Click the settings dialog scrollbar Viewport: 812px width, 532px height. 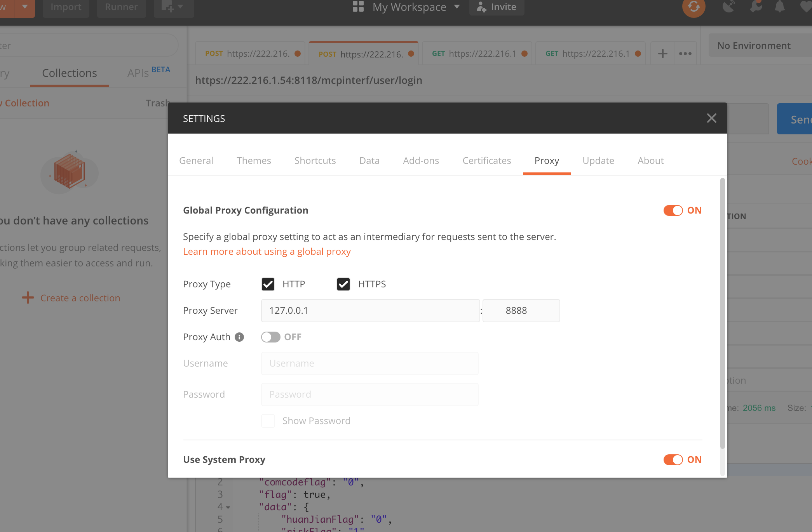click(x=722, y=313)
